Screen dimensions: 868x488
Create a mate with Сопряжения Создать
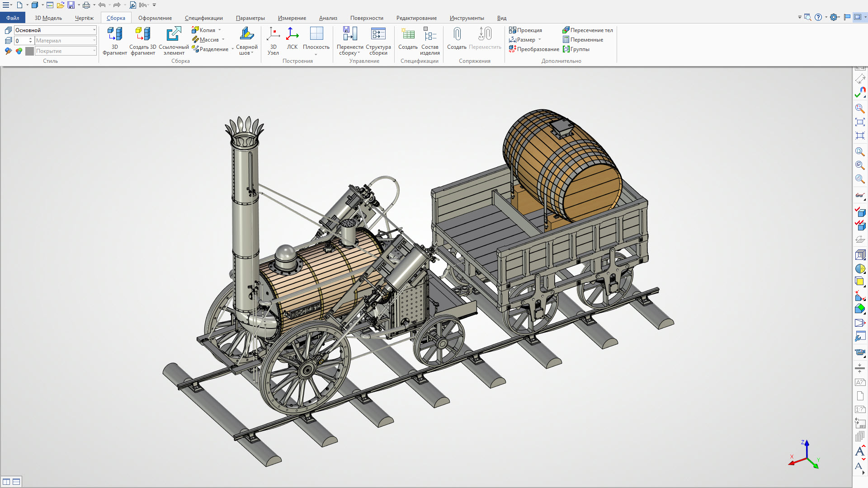457,38
